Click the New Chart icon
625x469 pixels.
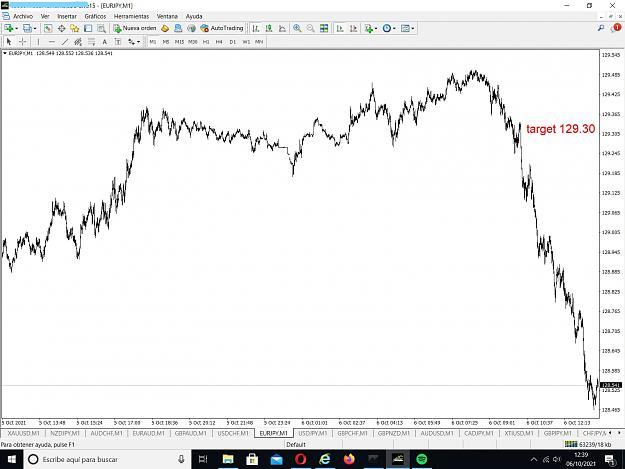(x=8, y=28)
